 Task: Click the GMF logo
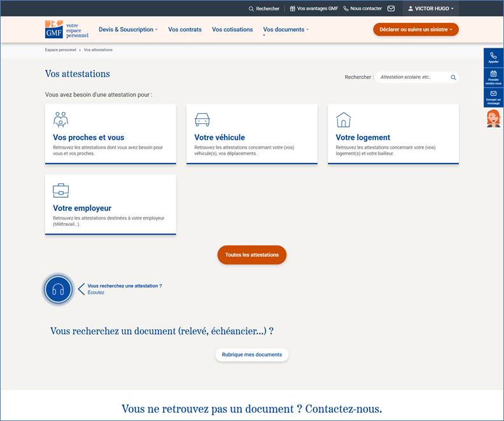tap(54, 29)
